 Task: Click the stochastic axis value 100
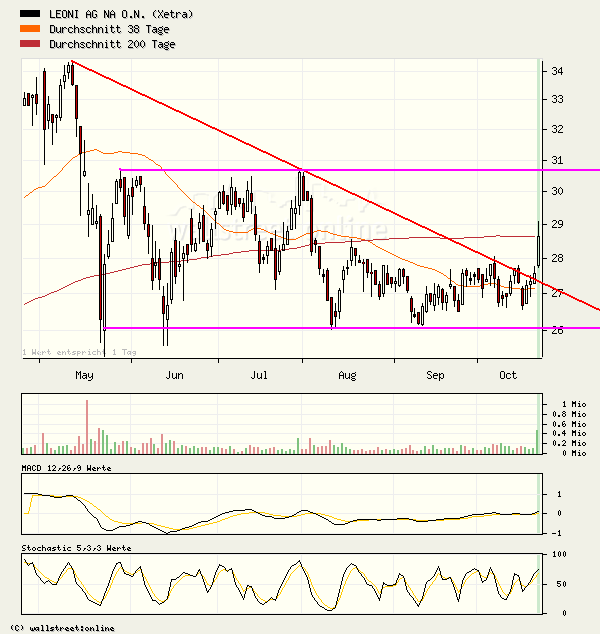560,554
